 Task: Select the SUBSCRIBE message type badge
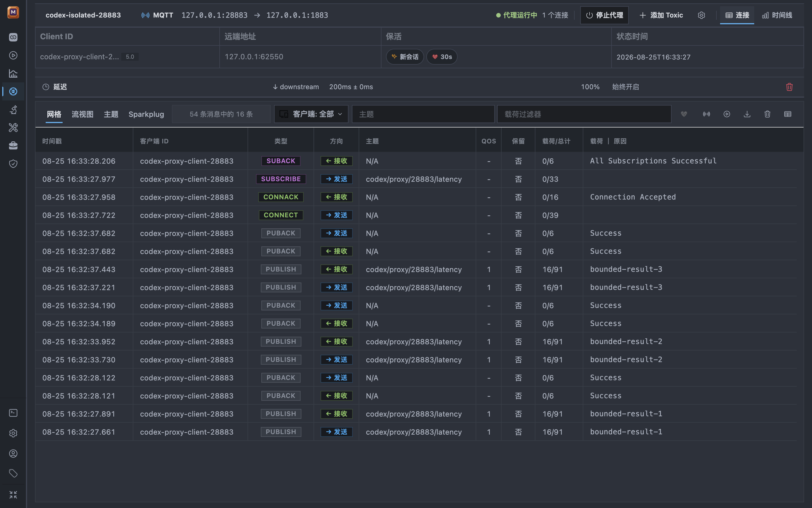point(281,179)
